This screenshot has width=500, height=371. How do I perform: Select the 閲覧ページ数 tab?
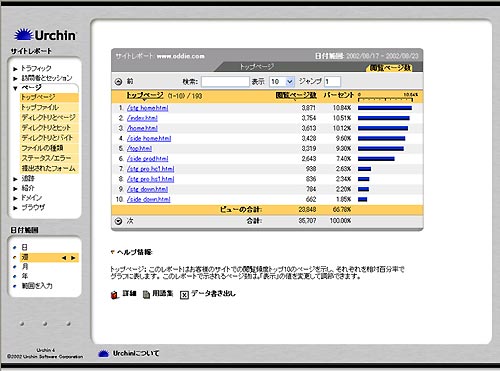coord(390,68)
